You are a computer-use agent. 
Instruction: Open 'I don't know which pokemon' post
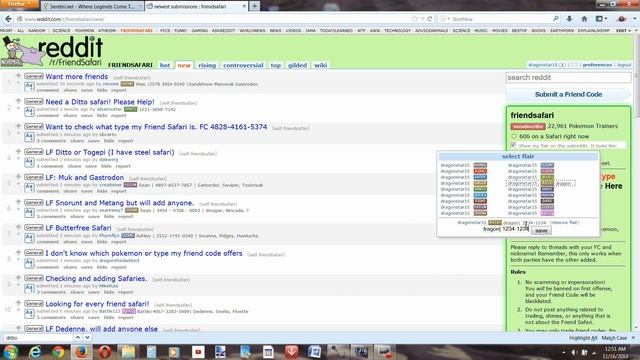(x=144, y=253)
